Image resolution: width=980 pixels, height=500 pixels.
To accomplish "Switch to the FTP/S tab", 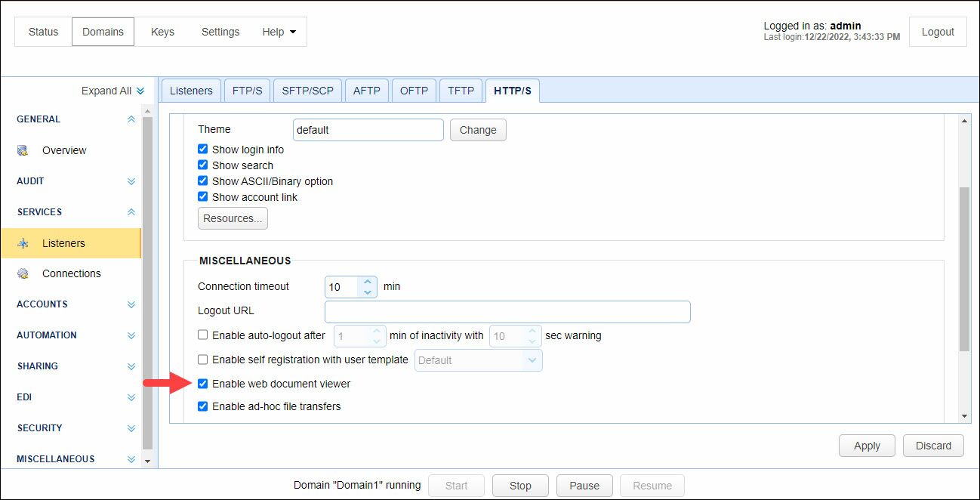I will click(x=247, y=90).
